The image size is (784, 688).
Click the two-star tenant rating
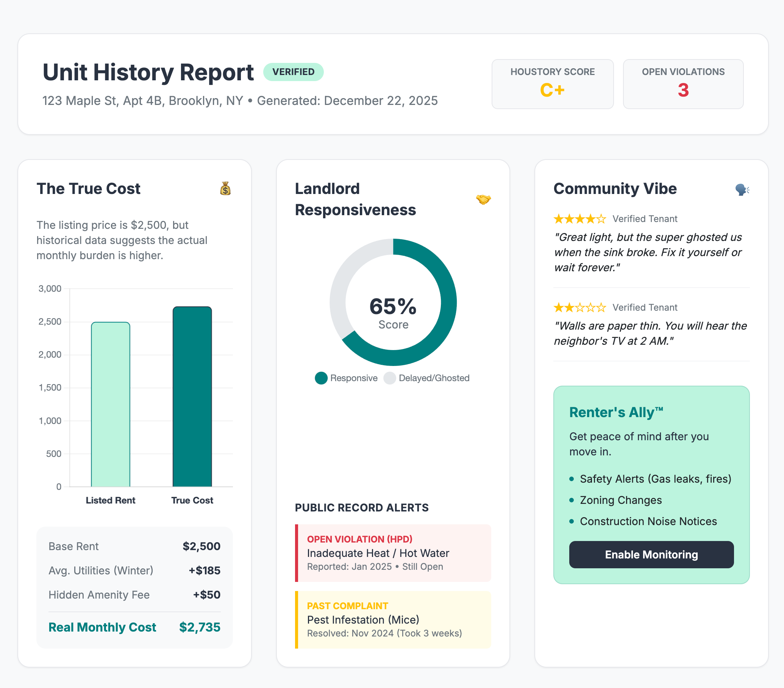tap(579, 307)
